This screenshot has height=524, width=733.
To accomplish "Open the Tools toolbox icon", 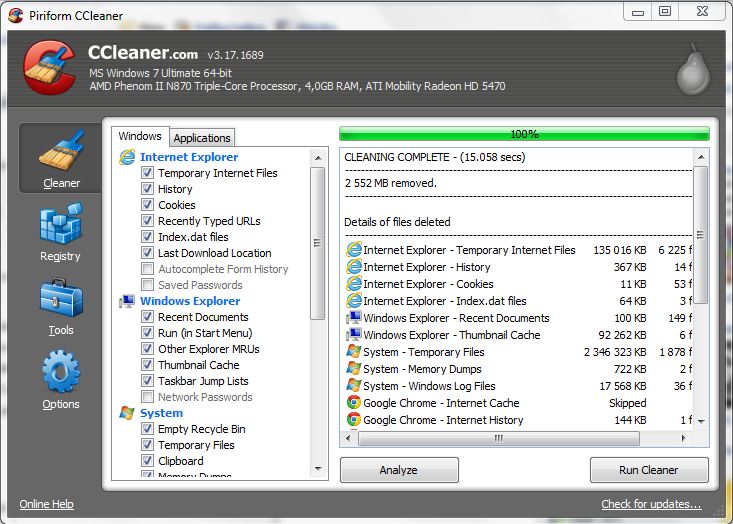I will coord(61,298).
